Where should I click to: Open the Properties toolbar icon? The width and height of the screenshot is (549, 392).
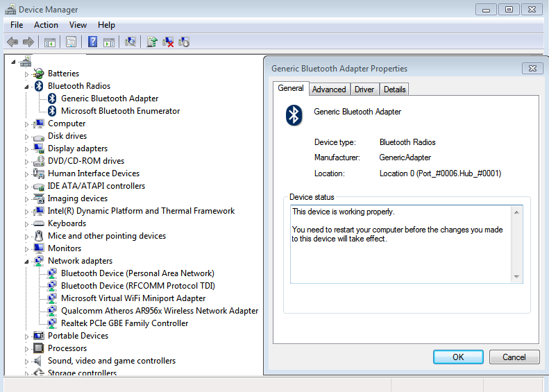71,42
